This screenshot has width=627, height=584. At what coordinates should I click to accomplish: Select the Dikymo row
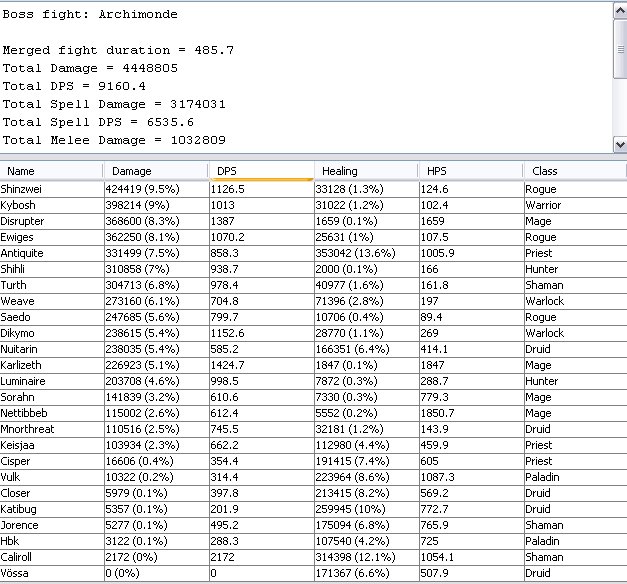(313, 333)
